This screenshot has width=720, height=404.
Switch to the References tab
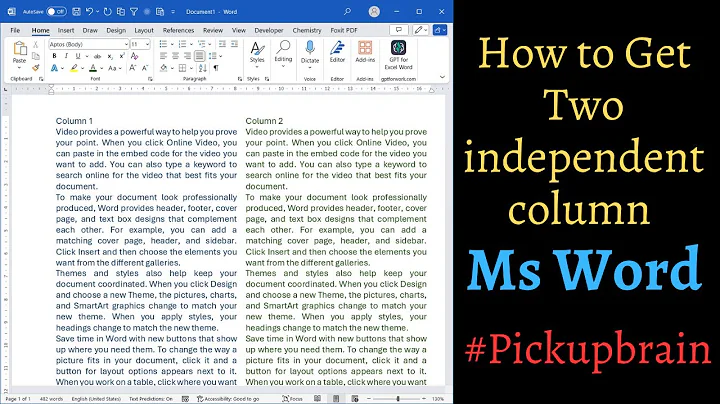pyautogui.click(x=178, y=30)
